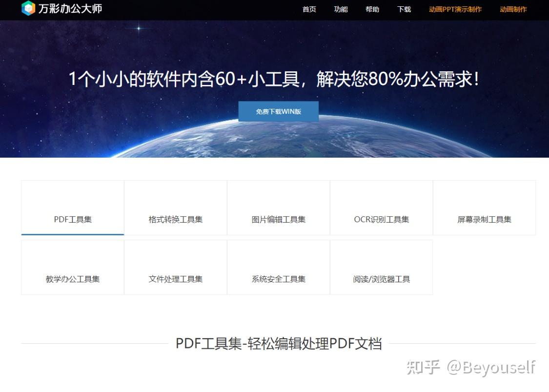
Task: Select the 系统安全工具集 tab
Action: point(279,268)
